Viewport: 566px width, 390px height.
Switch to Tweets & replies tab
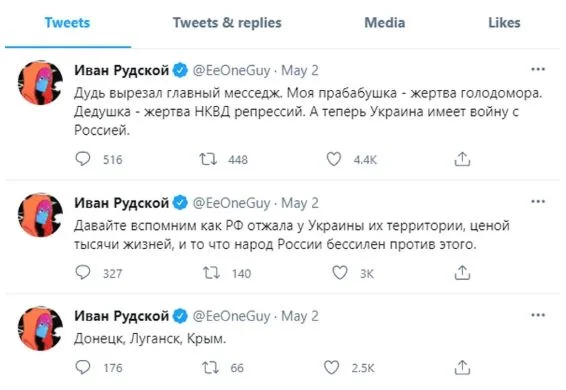point(227,23)
